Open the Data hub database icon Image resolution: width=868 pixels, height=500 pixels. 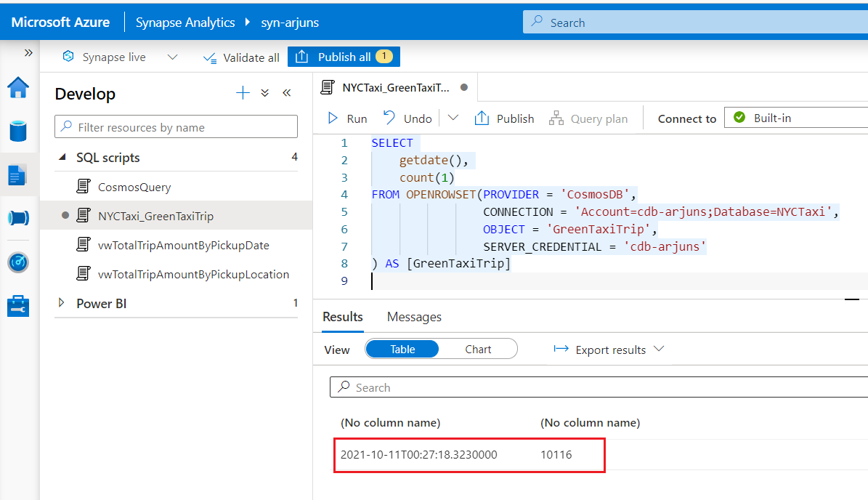coord(18,132)
